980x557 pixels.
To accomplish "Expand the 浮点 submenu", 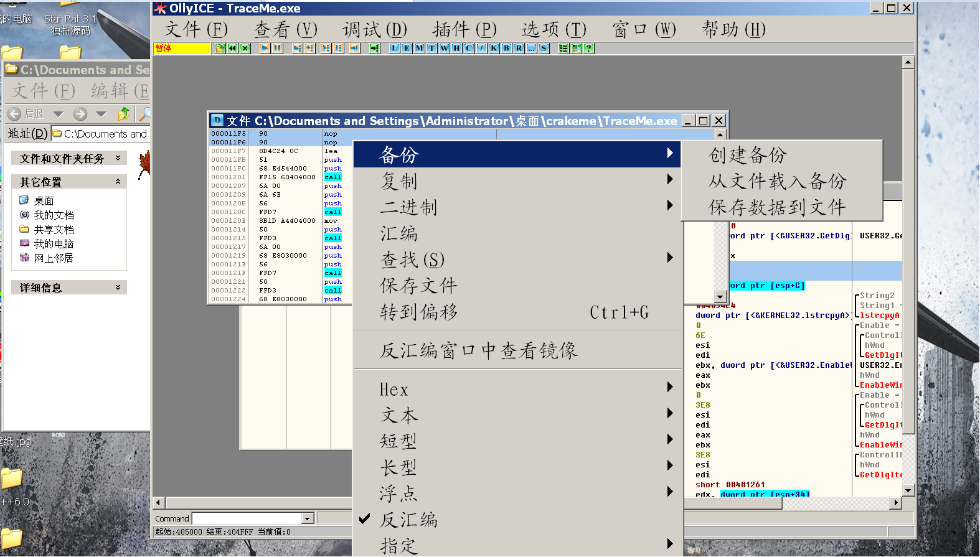I will point(517,494).
